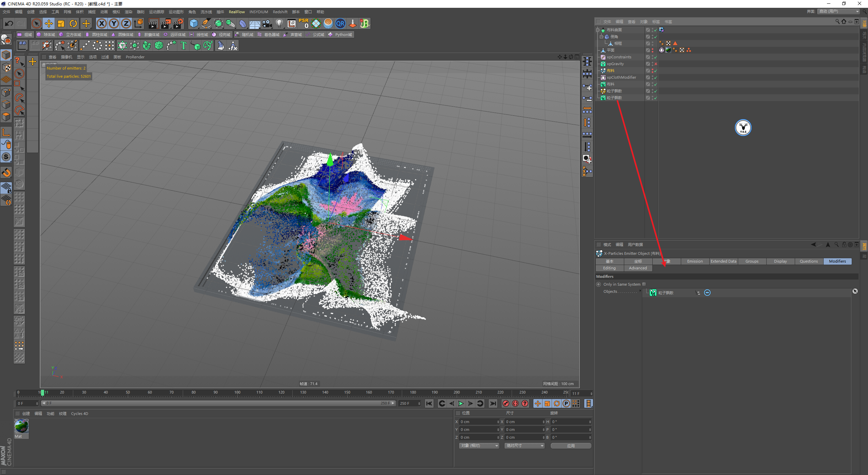The width and height of the screenshot is (868, 475).
Task: Add a Cube primitive object
Action: pyautogui.click(x=194, y=23)
